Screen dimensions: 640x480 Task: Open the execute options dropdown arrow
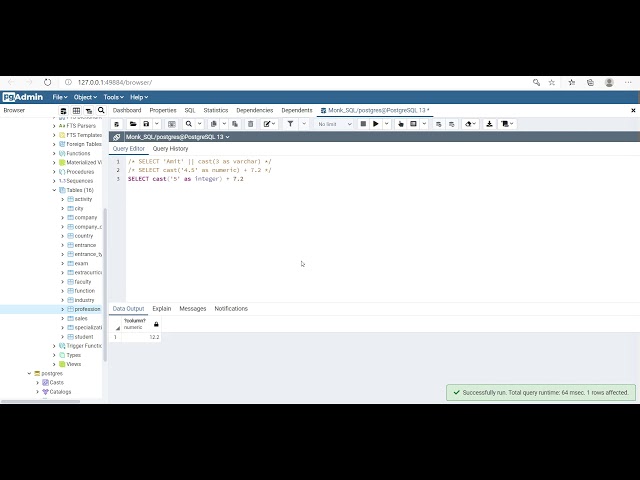(x=387, y=124)
